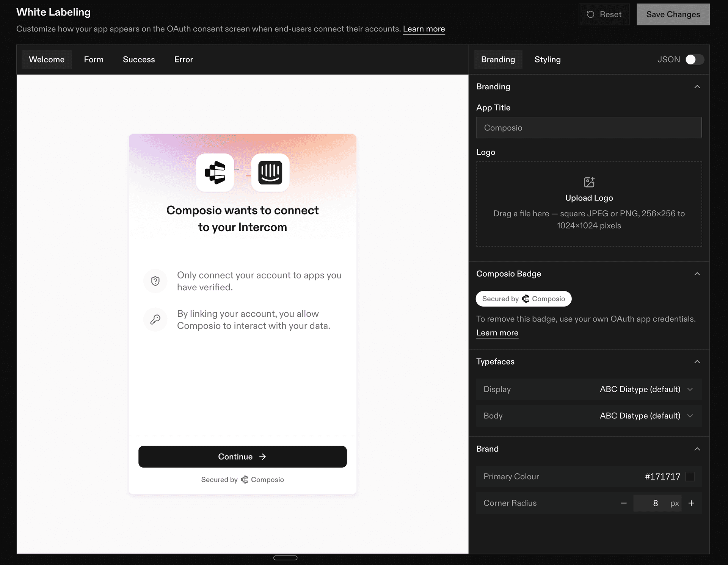Click the App Title input field
Image resolution: width=728 pixels, height=565 pixels.
[589, 127]
